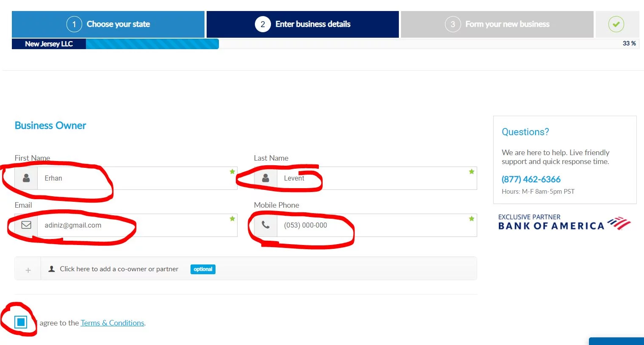The height and width of the screenshot is (345, 644).
Task: Click the green checkmark step icon
Action: (x=616, y=24)
